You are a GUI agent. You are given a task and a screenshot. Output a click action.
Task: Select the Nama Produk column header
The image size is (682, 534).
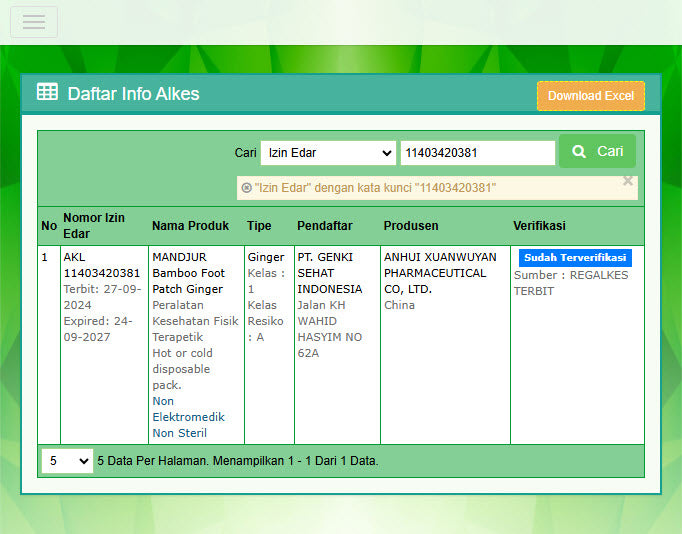tap(190, 226)
